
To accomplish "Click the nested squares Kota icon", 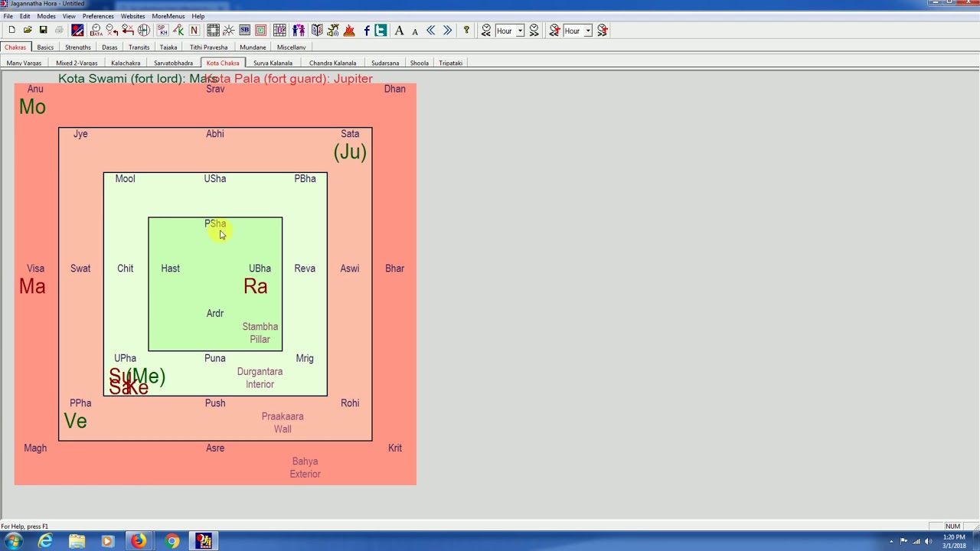I will (261, 31).
